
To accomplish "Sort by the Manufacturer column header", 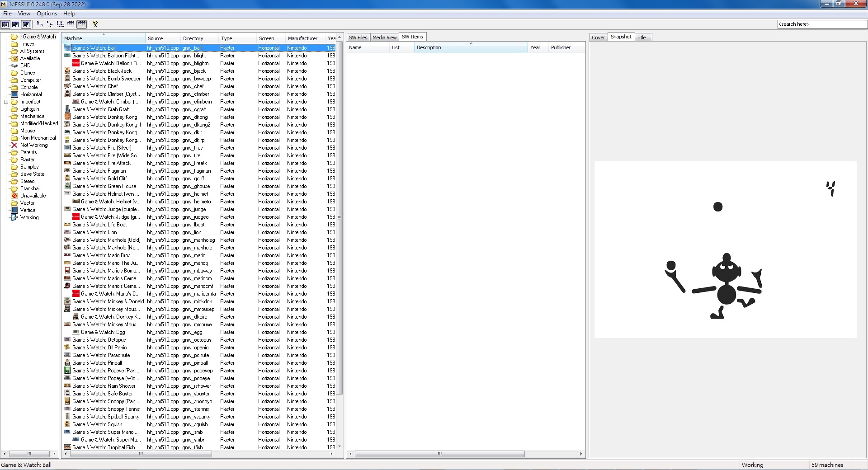I will click(x=306, y=38).
